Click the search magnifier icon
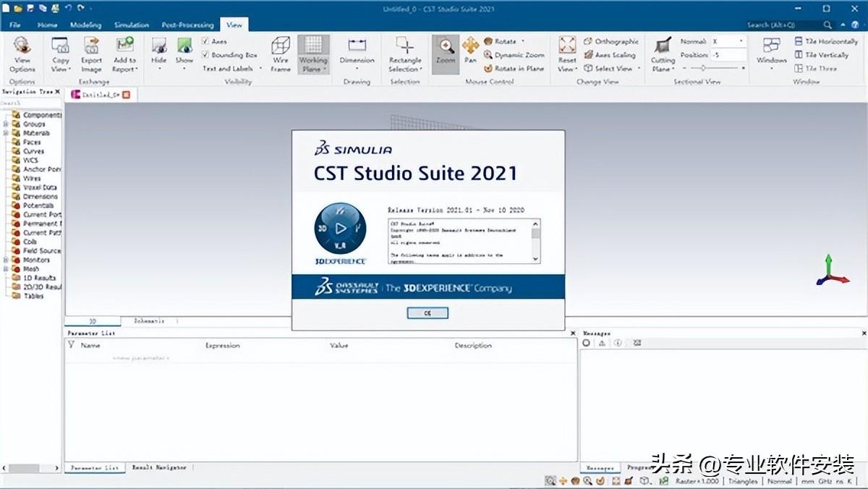 (828, 25)
